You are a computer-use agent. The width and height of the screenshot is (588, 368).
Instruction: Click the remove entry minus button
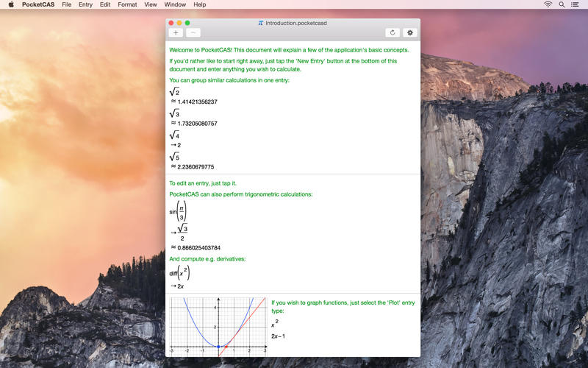(x=193, y=32)
